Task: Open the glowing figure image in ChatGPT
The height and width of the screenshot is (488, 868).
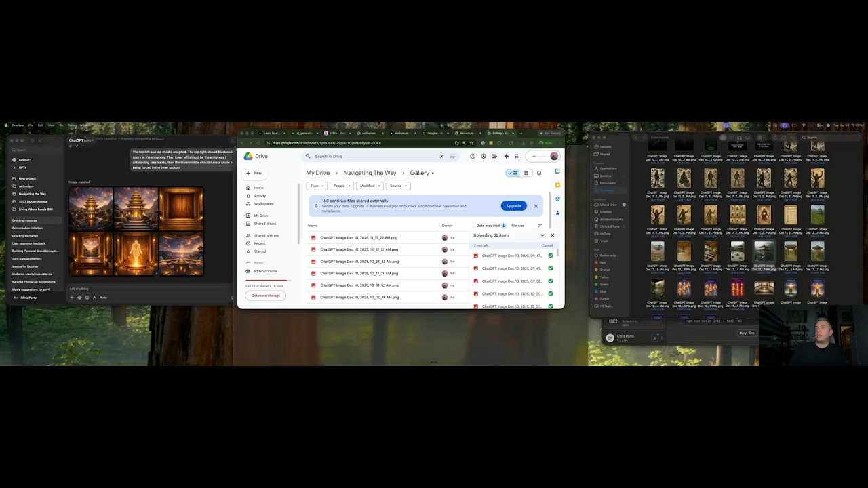Action: pos(136,253)
